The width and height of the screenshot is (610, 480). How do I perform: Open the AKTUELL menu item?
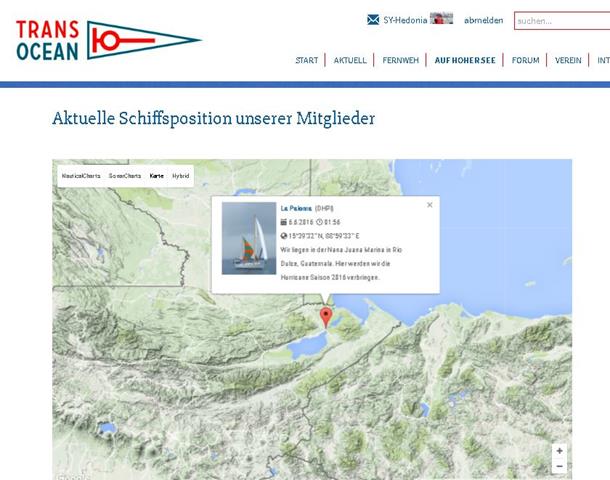point(350,61)
